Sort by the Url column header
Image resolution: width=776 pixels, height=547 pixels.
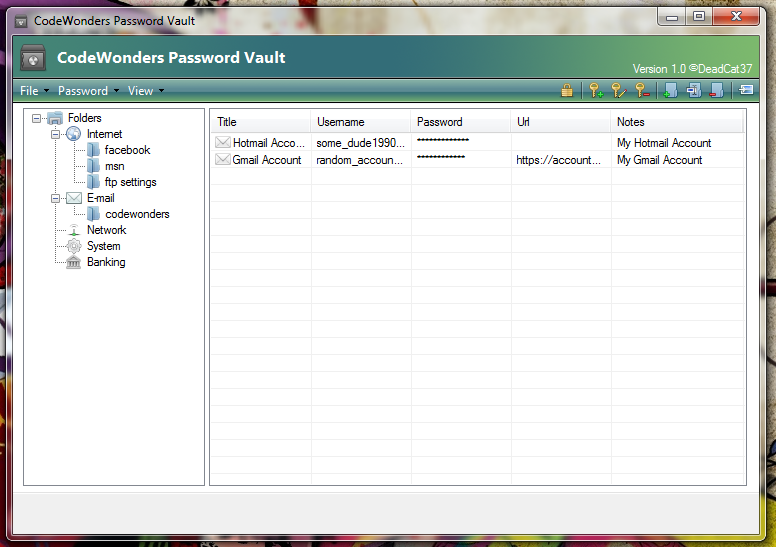[561, 122]
